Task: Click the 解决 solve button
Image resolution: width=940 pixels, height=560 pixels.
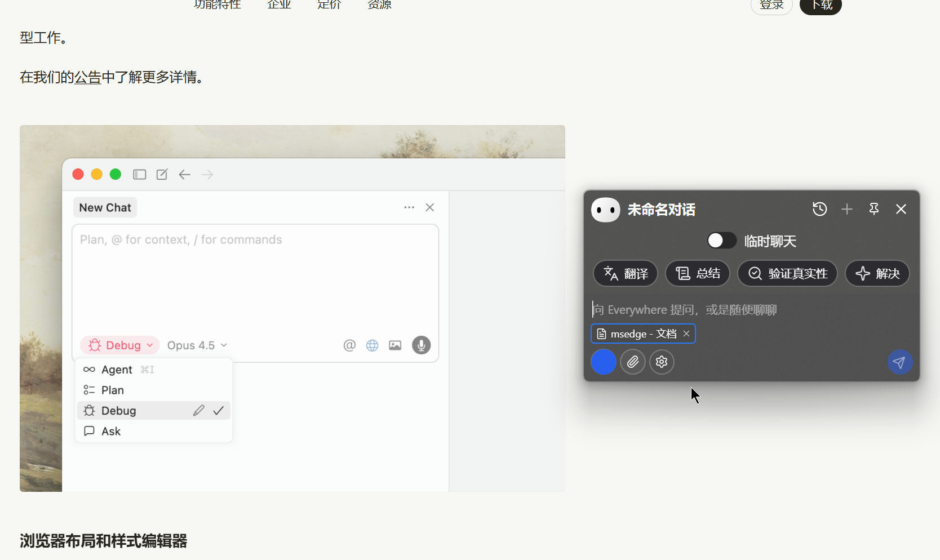Action: coord(877,273)
